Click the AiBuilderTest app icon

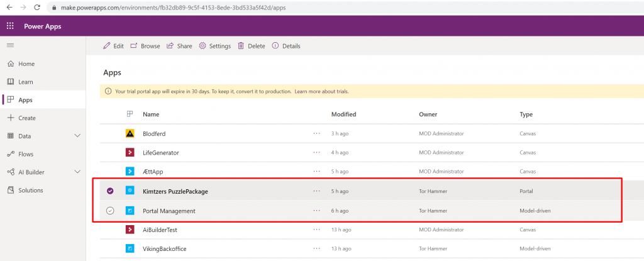click(x=130, y=230)
